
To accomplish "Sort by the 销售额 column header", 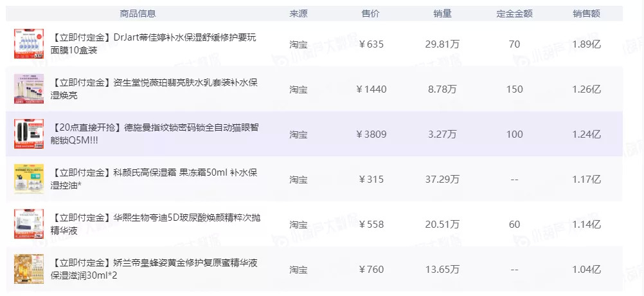I will coord(586,14).
